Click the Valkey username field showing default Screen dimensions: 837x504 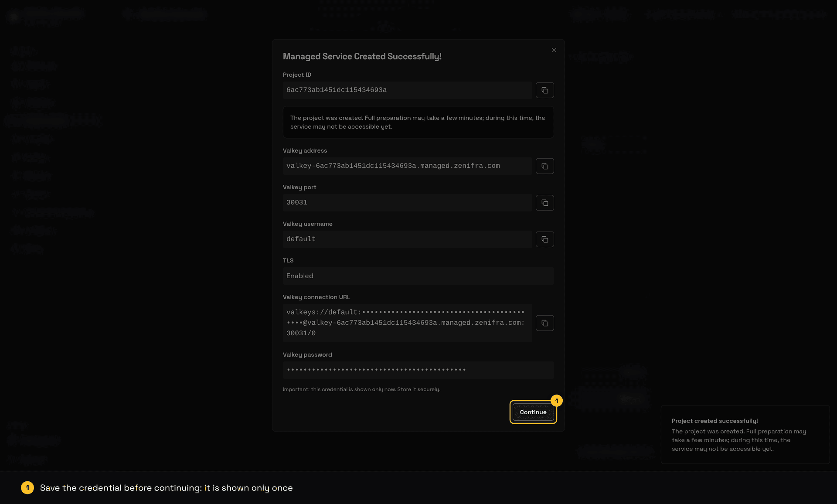[407, 239]
